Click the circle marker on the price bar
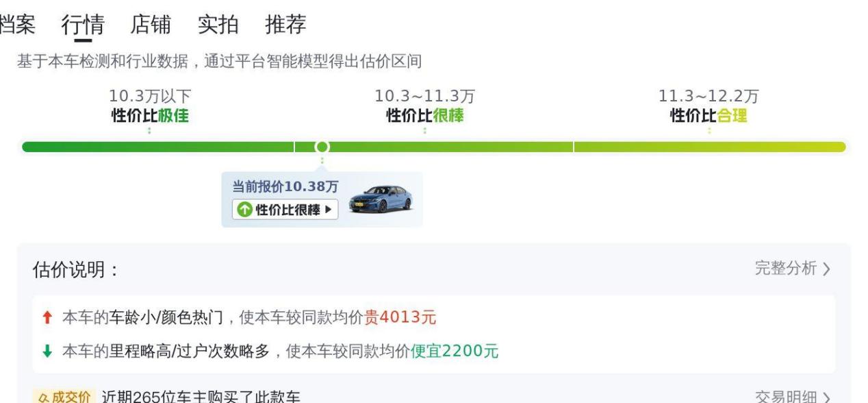The width and height of the screenshot is (868, 403). click(322, 147)
